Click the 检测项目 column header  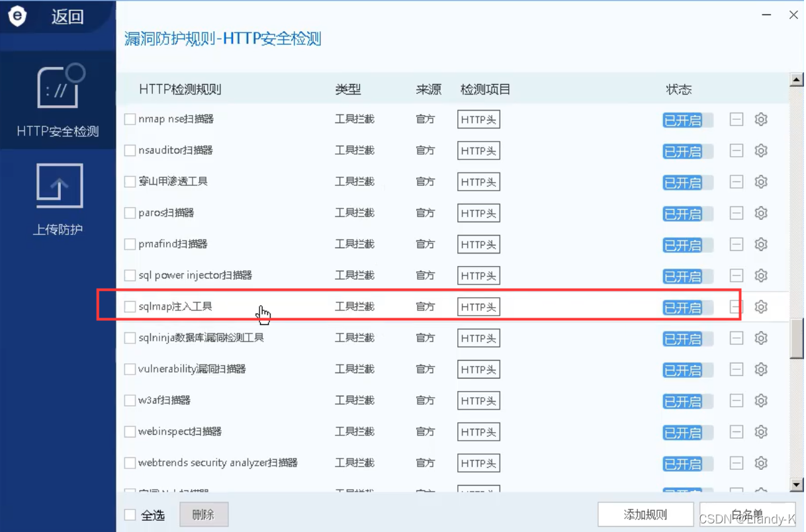[x=485, y=89]
